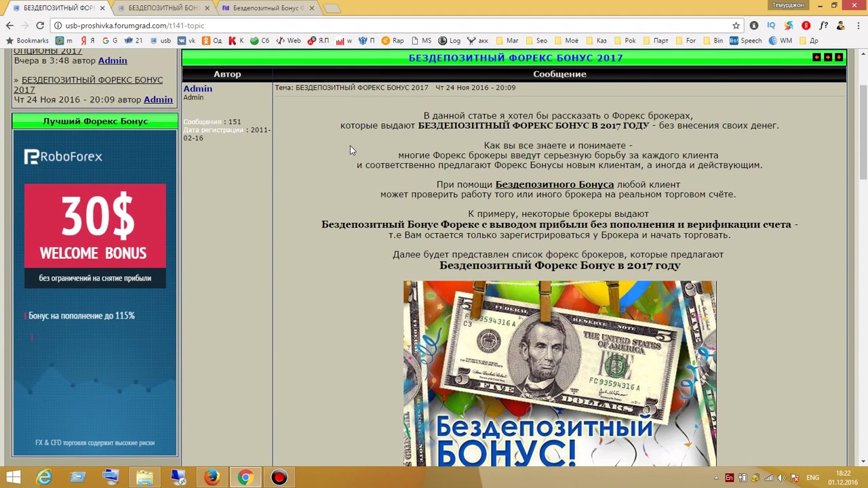Click the page vertical scrollbar thumb
The height and width of the screenshot is (488, 868).
click(x=863, y=133)
